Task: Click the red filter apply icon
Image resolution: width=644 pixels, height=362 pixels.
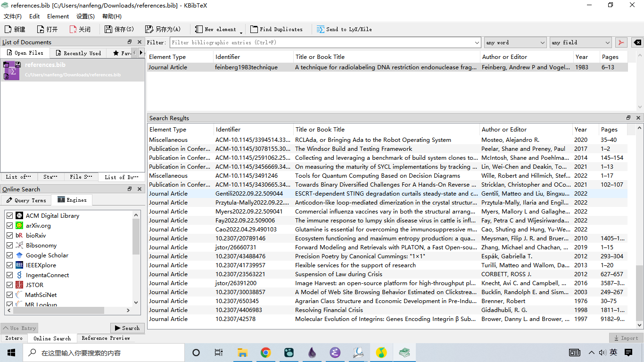Action: (x=621, y=42)
